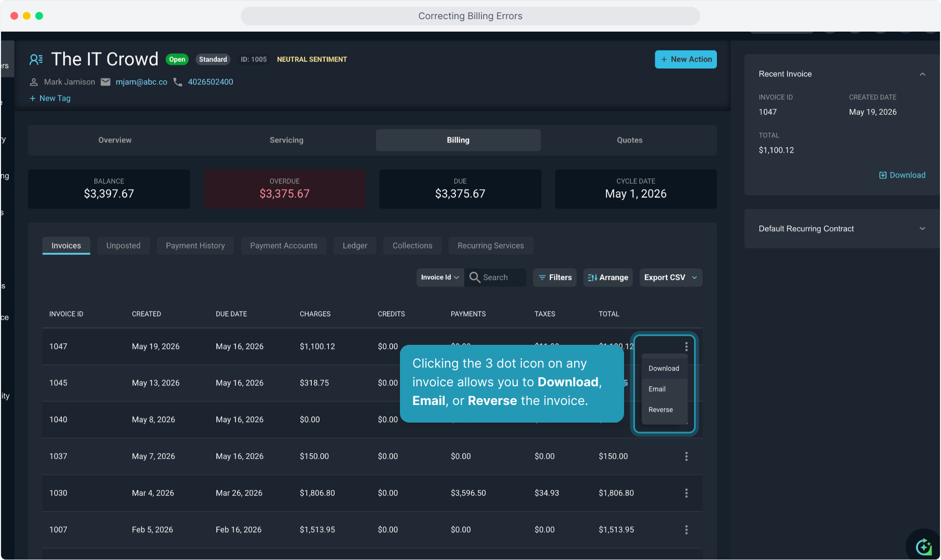Image resolution: width=941 pixels, height=560 pixels.
Task: Click the DUE DATE column header
Action: pos(231,314)
